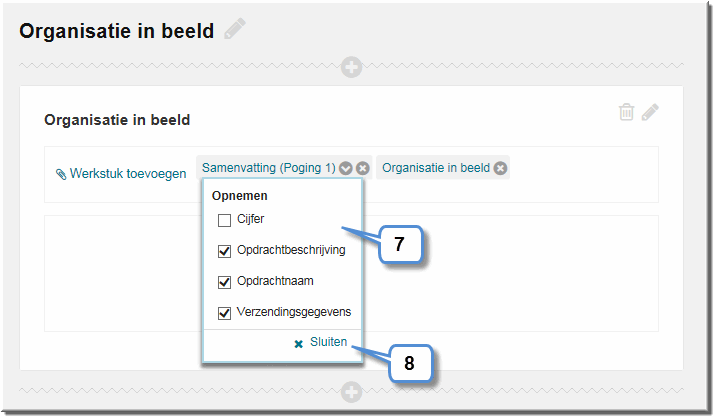Viewport: 717px width, 420px height.
Task: Click the empty content area below artifacts
Action: coord(510,273)
